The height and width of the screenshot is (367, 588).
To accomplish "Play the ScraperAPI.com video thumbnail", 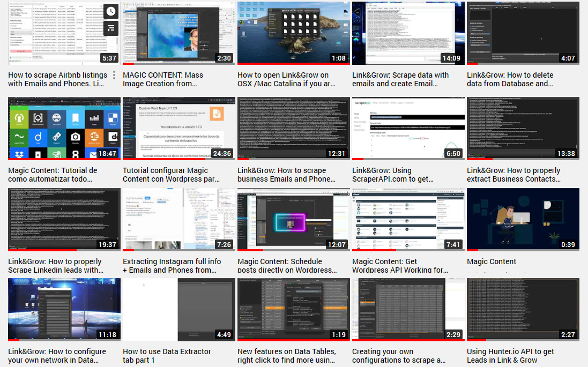I will tap(407, 129).
